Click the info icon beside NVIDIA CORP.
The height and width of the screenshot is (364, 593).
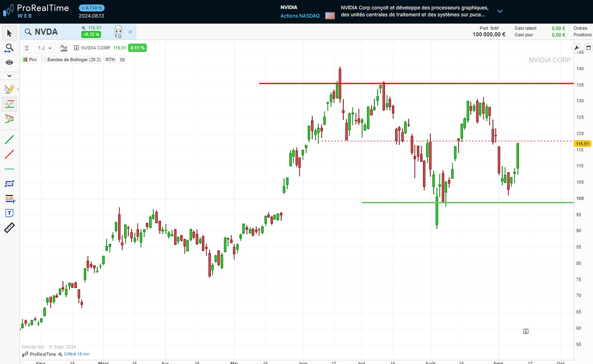pyautogui.click(x=76, y=48)
